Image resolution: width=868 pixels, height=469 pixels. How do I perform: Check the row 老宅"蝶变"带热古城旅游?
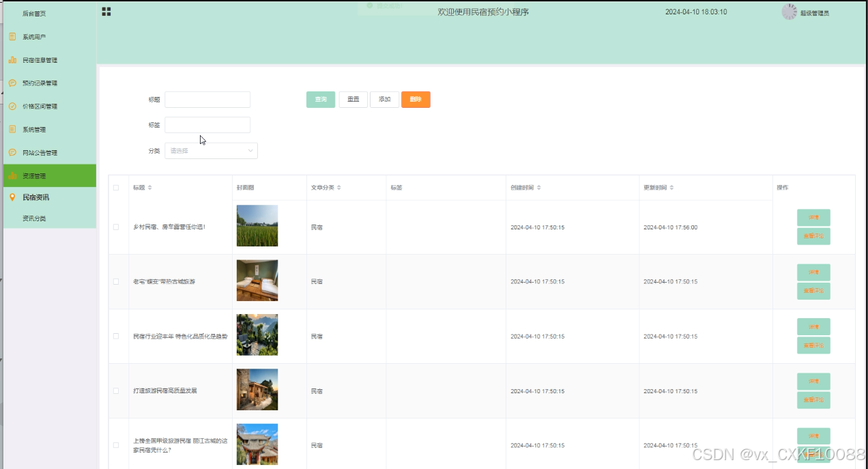pyautogui.click(x=116, y=281)
